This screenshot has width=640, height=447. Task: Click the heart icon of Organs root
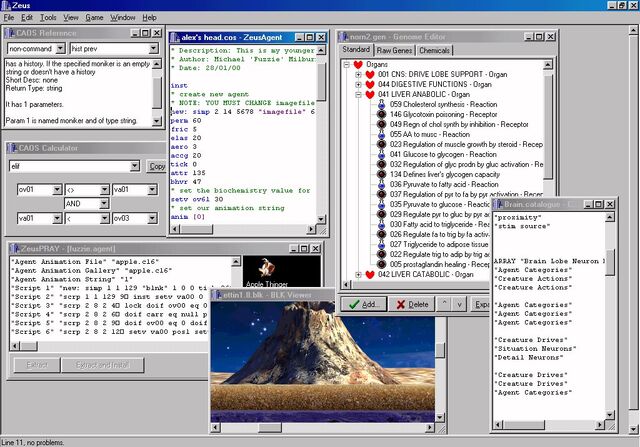(x=358, y=64)
